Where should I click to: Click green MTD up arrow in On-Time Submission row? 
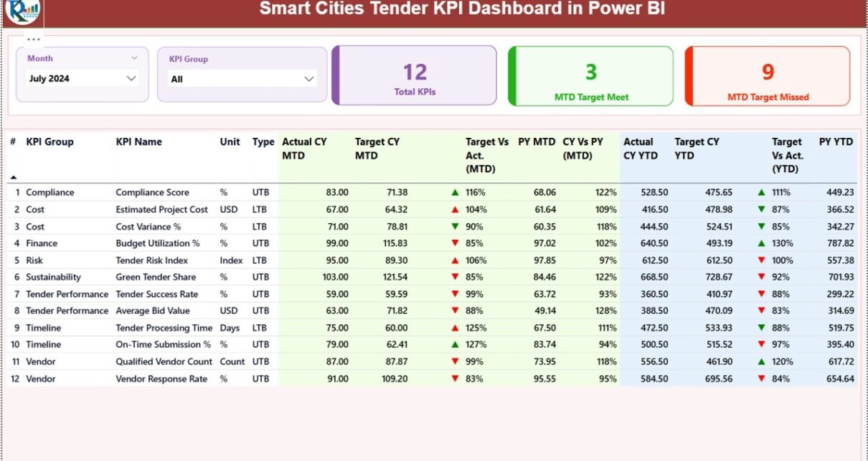(x=455, y=345)
